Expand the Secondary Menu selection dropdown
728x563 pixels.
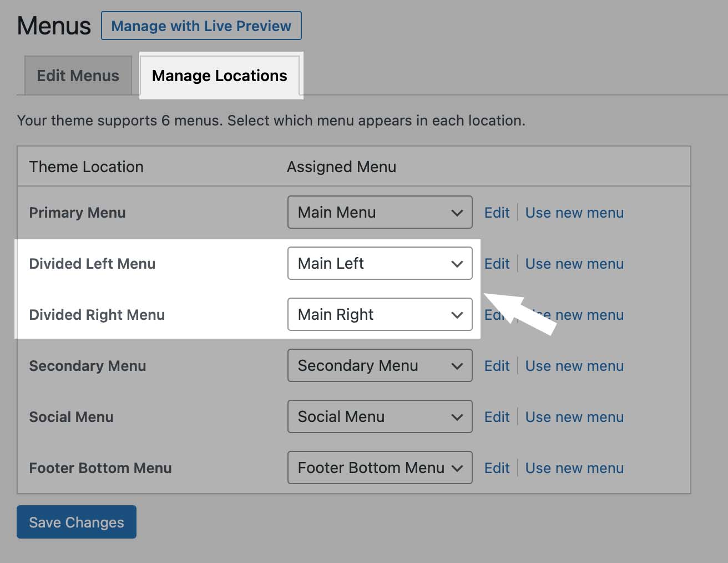coord(380,365)
